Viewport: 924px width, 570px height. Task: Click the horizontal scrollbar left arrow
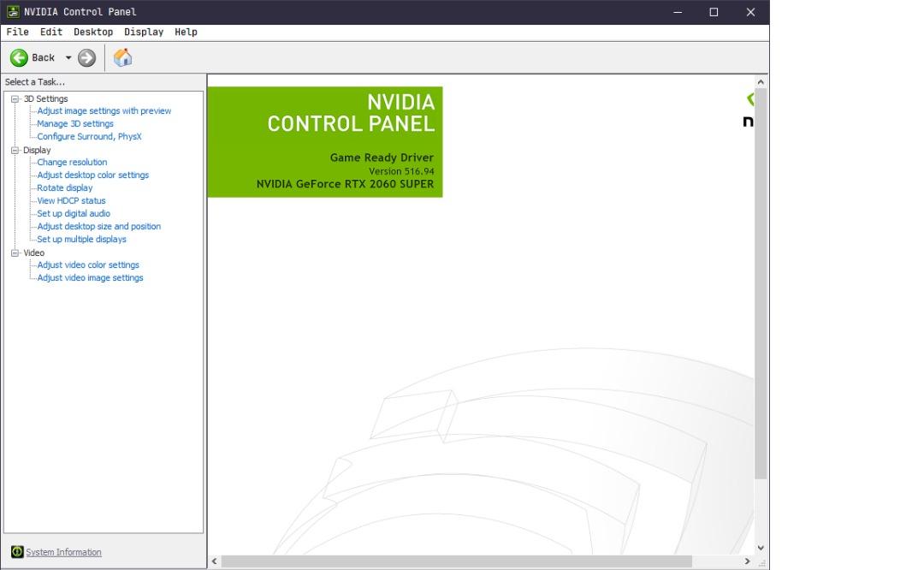coord(215,561)
